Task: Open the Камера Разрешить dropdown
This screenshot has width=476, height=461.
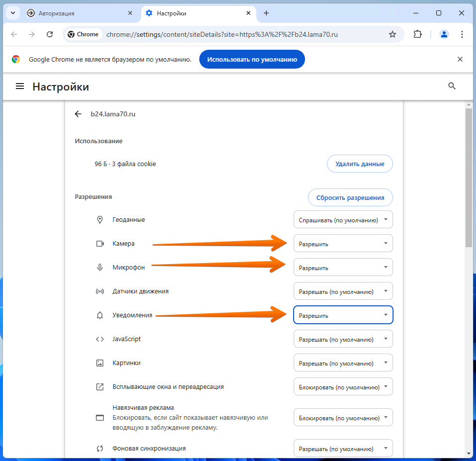Action: pyautogui.click(x=343, y=243)
